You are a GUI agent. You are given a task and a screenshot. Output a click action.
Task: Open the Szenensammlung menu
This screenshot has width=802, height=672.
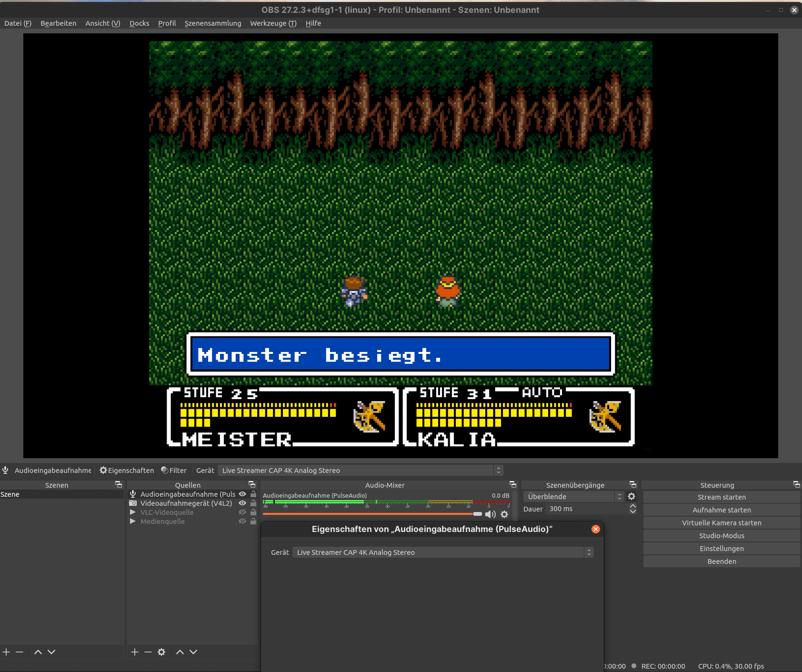click(x=213, y=23)
